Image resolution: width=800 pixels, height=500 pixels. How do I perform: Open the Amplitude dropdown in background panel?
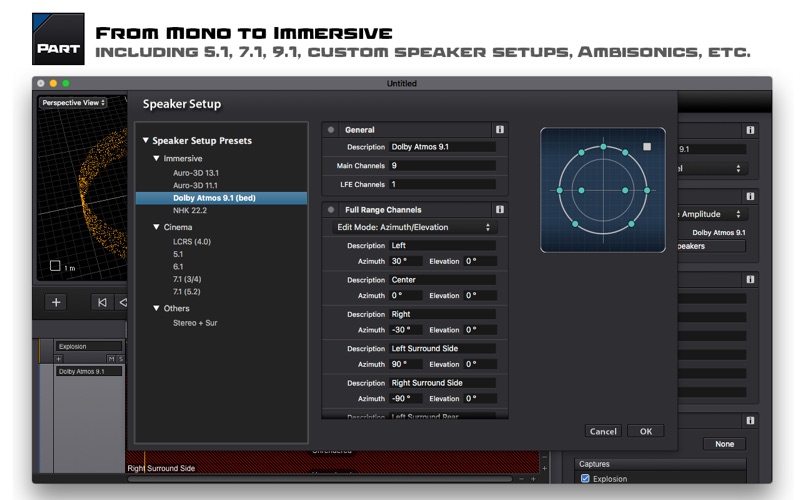click(x=712, y=214)
